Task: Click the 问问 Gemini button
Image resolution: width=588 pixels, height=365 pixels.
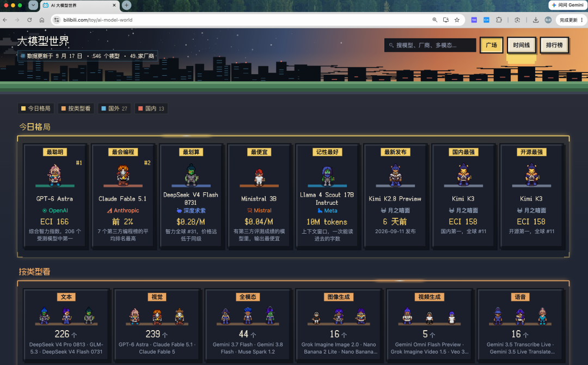Action: (x=567, y=5)
